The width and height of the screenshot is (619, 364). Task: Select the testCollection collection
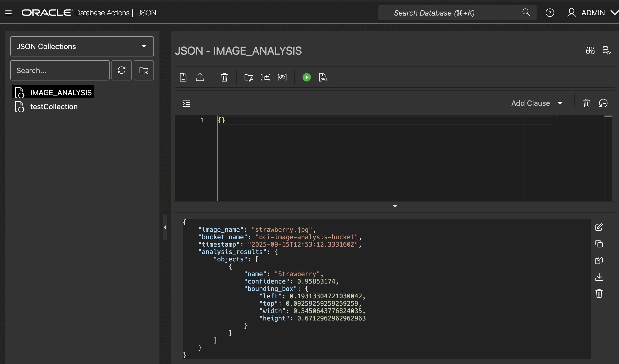[54, 107]
